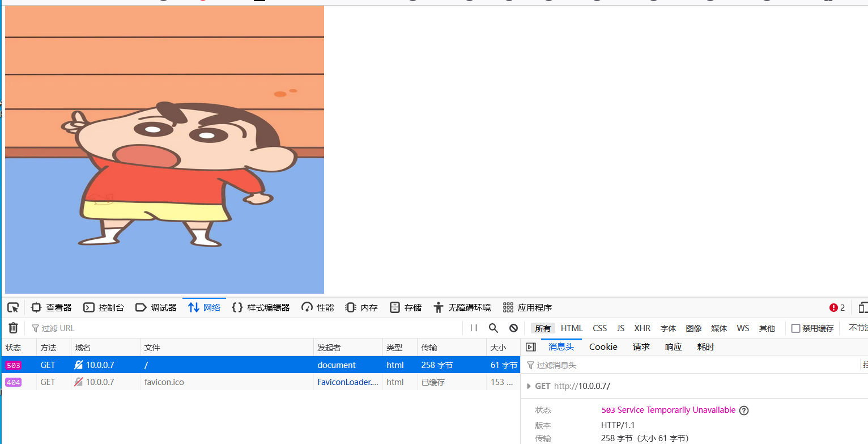Image resolution: width=868 pixels, height=444 pixels.
Task: Show the 消息头 headers tab
Action: tap(561, 347)
